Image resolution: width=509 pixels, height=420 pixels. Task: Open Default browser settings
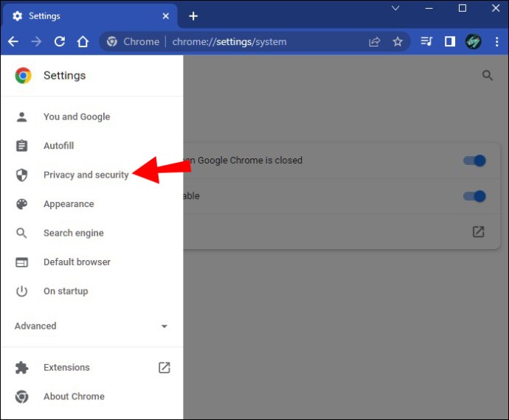point(77,262)
